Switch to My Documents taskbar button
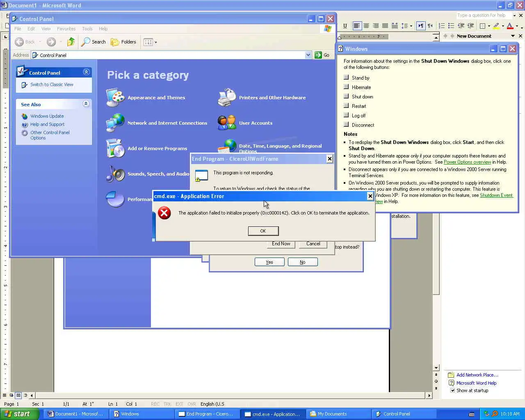 (x=339, y=414)
